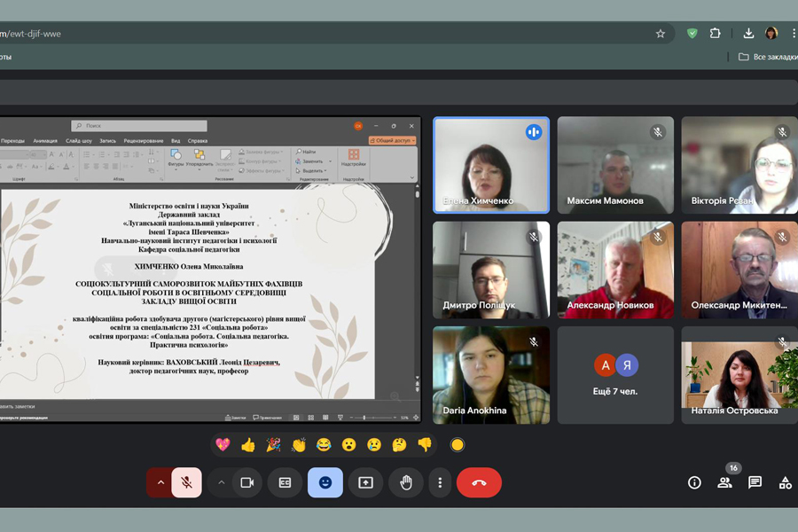The width and height of the screenshot is (798, 532).
Task: Leave the call with red button
Action: click(479, 482)
